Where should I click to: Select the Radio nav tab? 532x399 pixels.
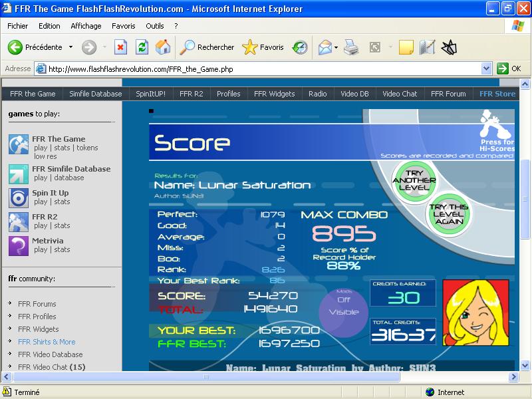coord(318,94)
